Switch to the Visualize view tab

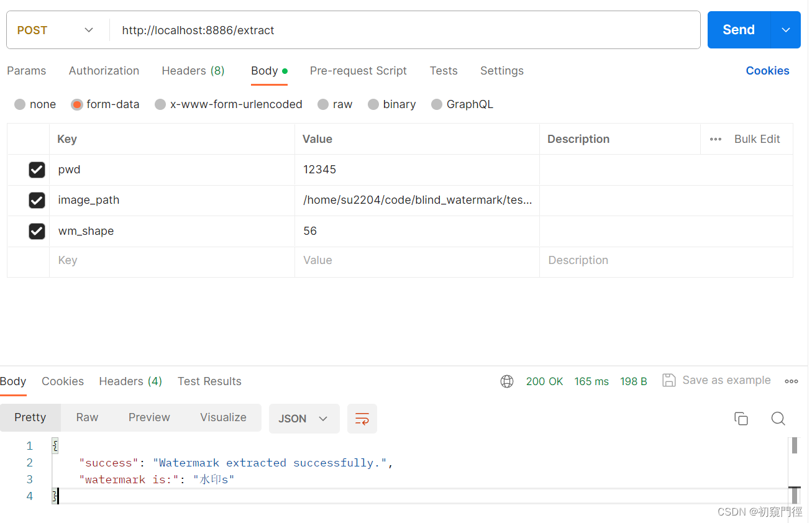pyautogui.click(x=223, y=417)
